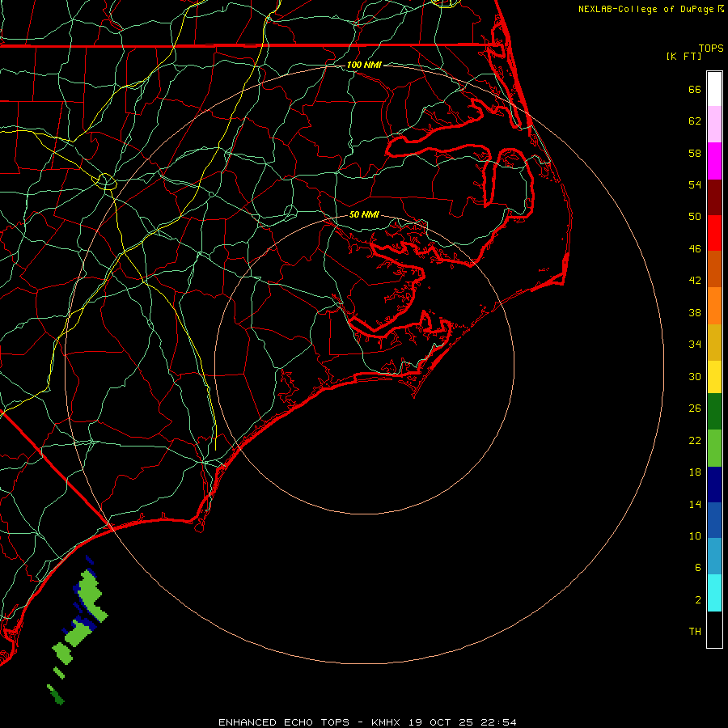This screenshot has width=728, height=728.
Task: Click the TH threshold label
Action: pos(695,632)
